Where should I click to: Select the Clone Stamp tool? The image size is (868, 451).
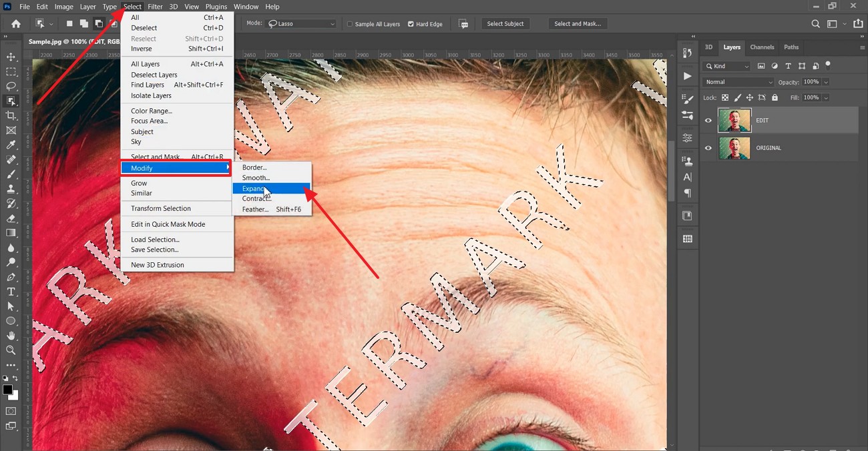point(11,189)
